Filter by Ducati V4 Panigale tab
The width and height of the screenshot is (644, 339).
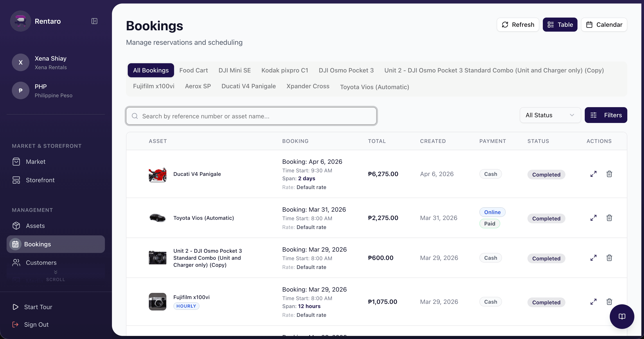pos(248,86)
